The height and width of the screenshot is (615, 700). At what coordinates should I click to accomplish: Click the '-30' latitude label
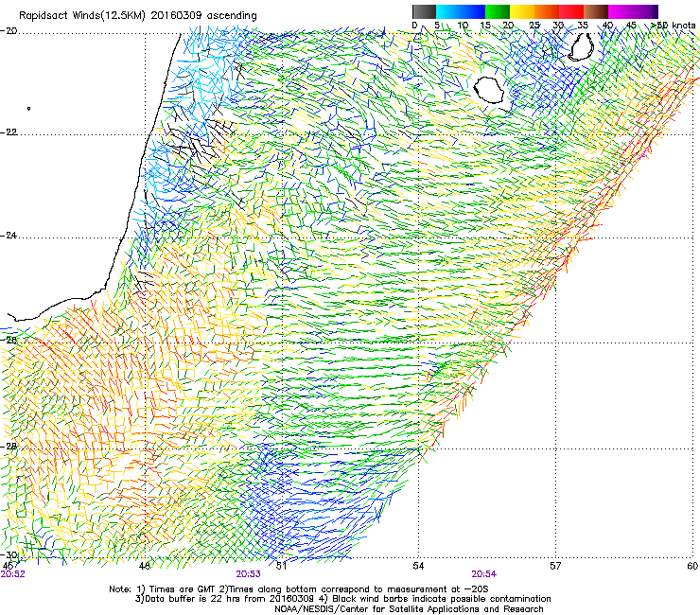9,554
